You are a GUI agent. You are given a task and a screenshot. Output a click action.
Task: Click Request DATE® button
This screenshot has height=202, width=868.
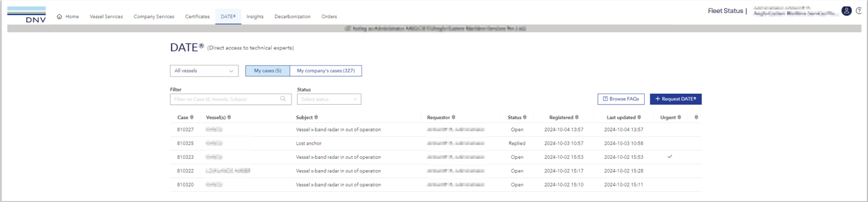(x=675, y=99)
